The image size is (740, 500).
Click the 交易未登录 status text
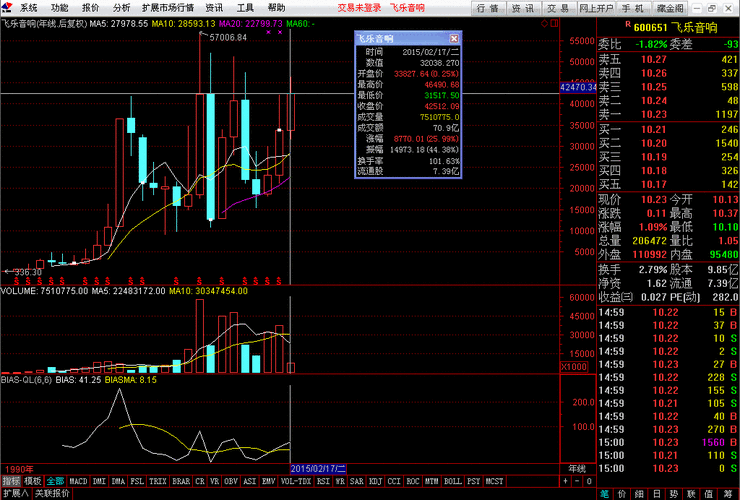click(x=359, y=8)
